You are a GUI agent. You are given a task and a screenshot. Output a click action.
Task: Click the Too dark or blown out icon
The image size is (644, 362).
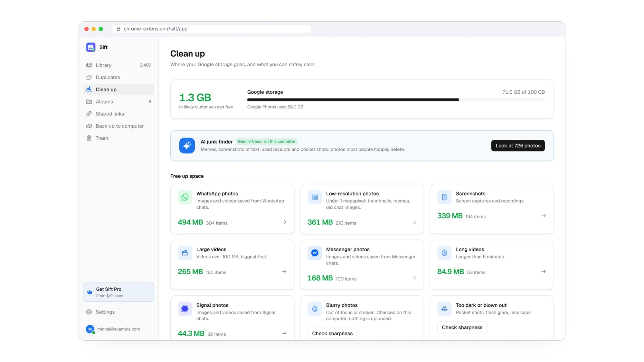[444, 309]
